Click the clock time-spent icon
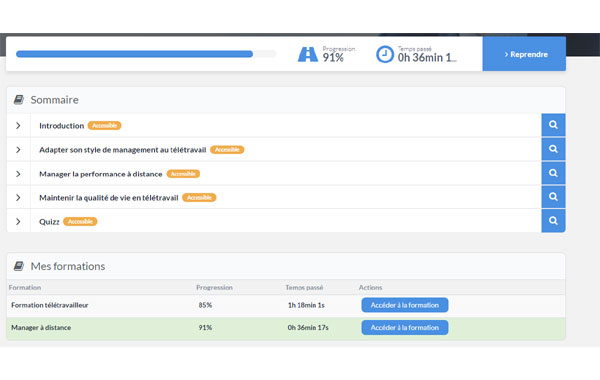The image size is (600, 380). pos(385,54)
